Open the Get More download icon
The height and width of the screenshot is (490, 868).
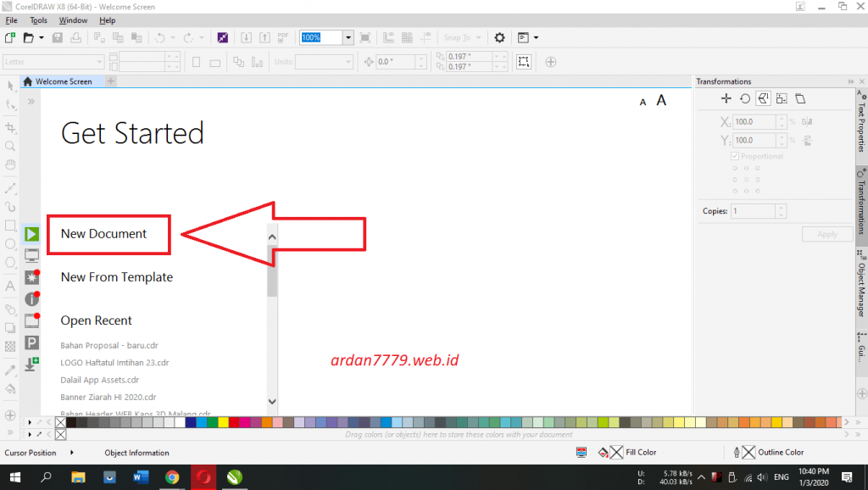click(x=31, y=365)
